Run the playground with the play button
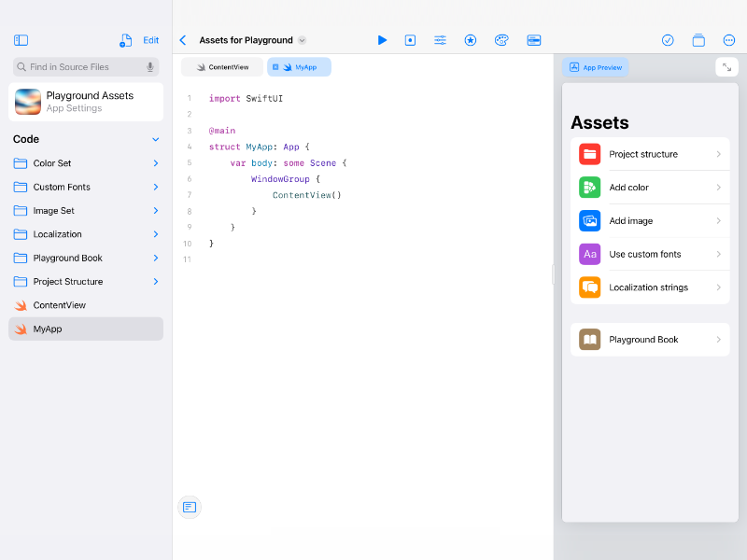 pos(382,40)
